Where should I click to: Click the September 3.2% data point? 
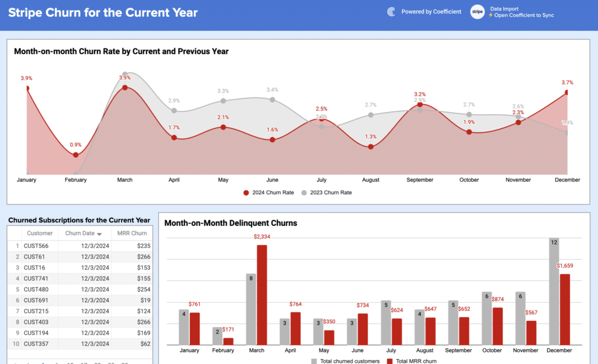(x=419, y=104)
